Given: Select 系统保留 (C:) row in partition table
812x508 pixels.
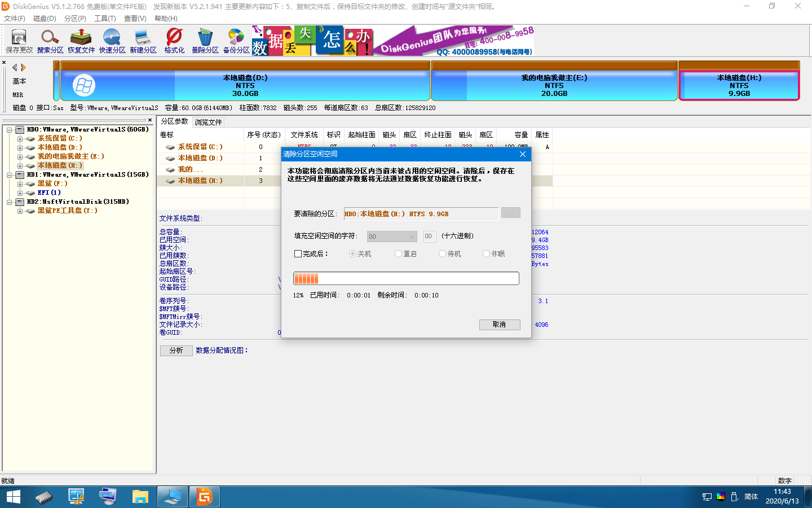Looking at the screenshot, I should [355, 147].
